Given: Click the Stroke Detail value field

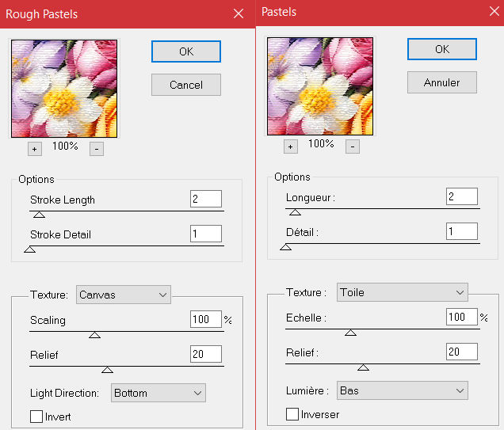Looking at the screenshot, I should pos(205,234).
